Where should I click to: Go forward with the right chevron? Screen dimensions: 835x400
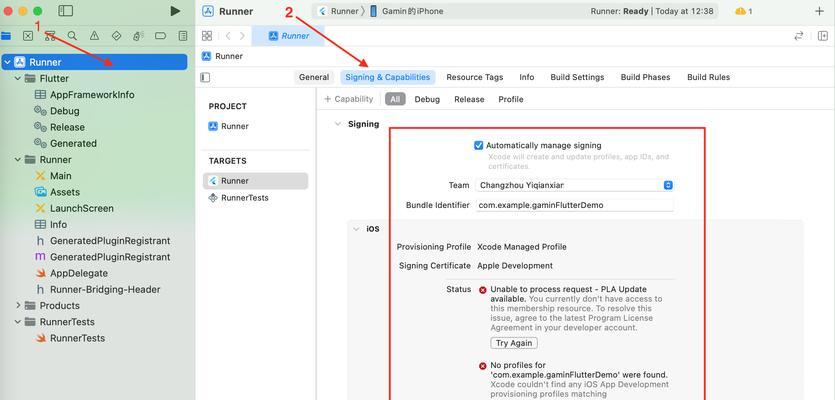tap(242, 36)
